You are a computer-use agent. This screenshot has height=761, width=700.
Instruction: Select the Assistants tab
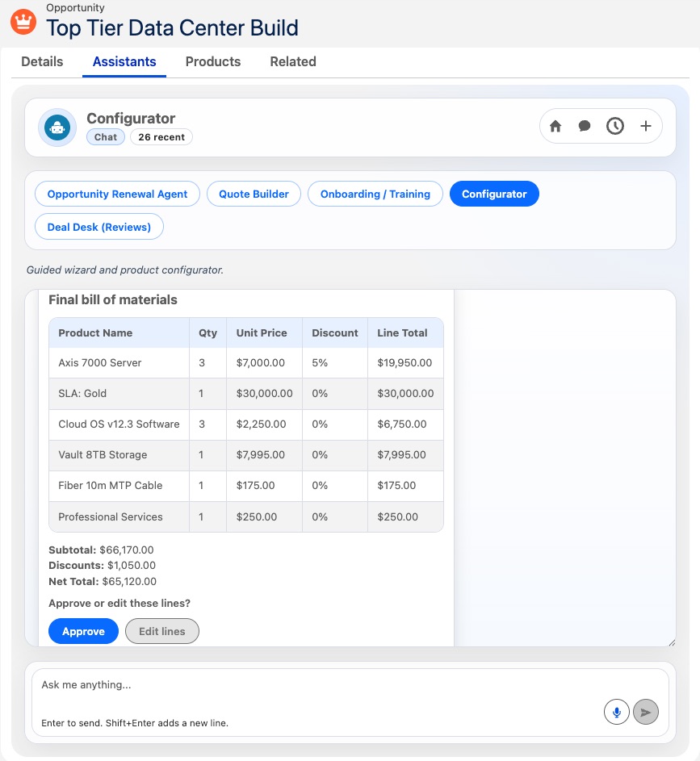coord(124,61)
